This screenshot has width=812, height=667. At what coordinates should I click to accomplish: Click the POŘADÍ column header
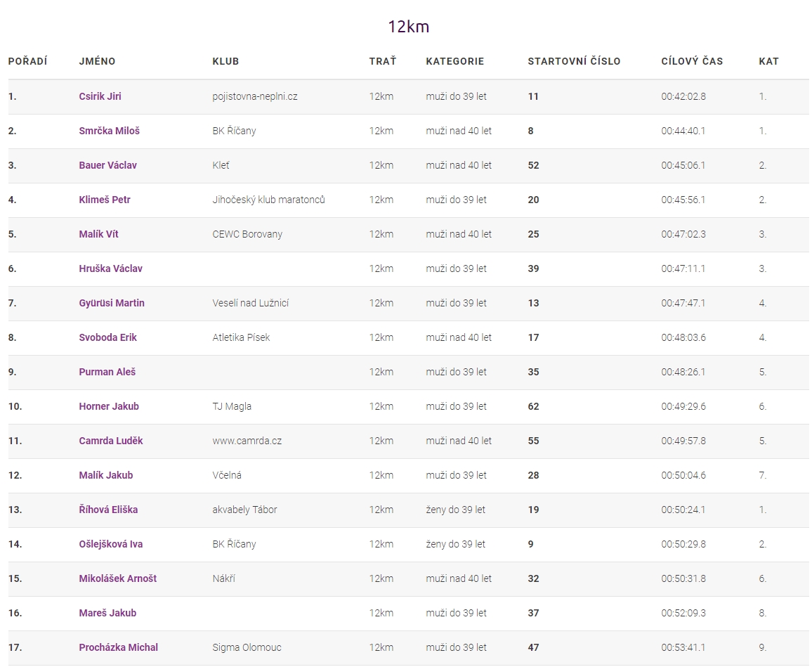coord(28,61)
